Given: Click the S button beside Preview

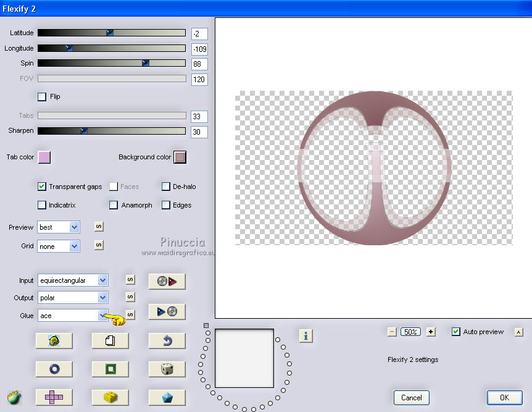Looking at the screenshot, I should click(x=99, y=227).
